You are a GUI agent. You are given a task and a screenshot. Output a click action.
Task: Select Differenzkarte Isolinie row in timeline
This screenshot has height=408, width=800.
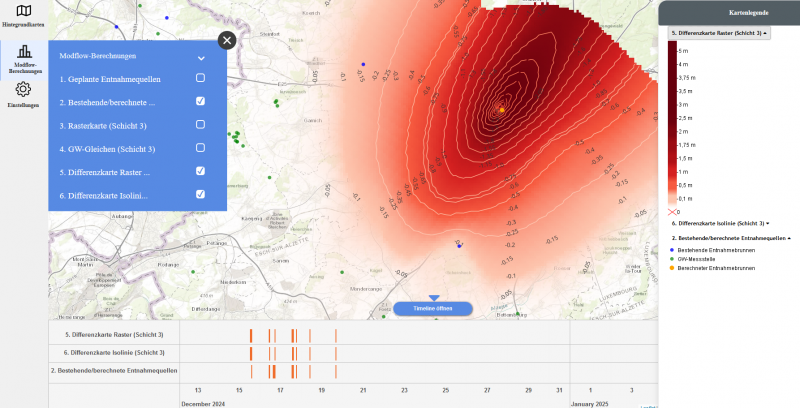[x=114, y=352]
